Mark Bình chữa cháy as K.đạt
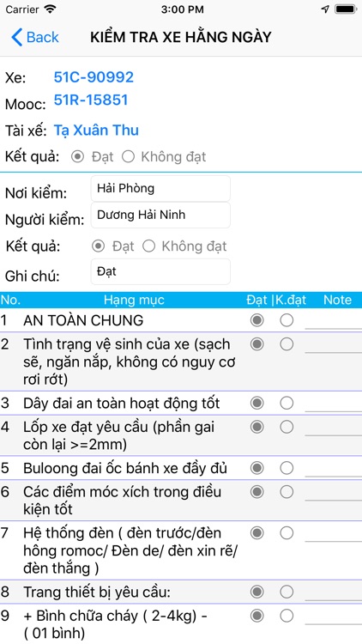This screenshot has height=644, width=362. (287, 616)
